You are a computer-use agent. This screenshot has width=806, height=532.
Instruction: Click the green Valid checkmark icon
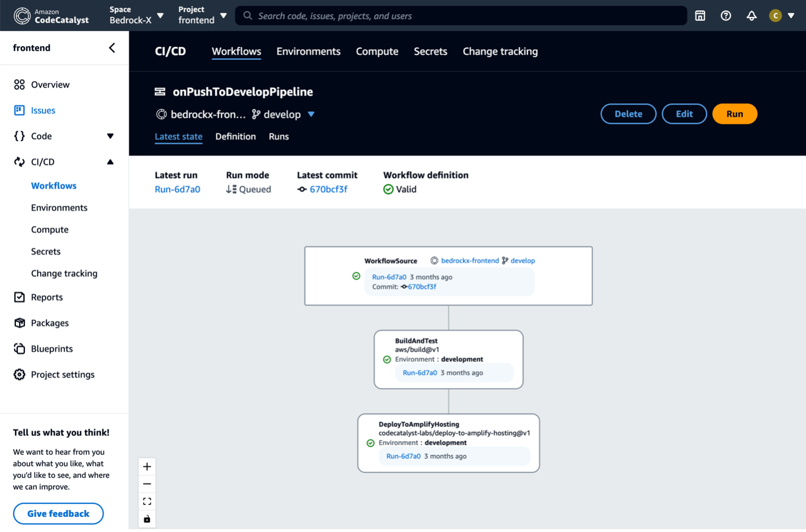388,189
